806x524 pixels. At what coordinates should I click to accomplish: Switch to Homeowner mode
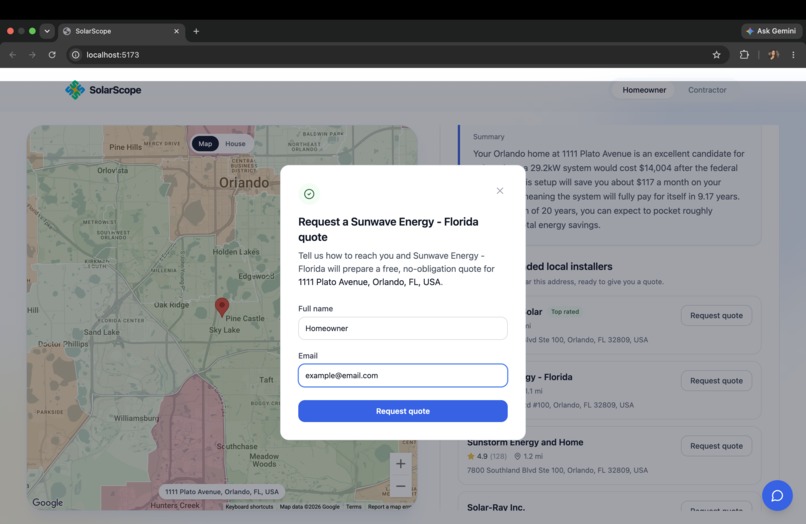tap(644, 90)
